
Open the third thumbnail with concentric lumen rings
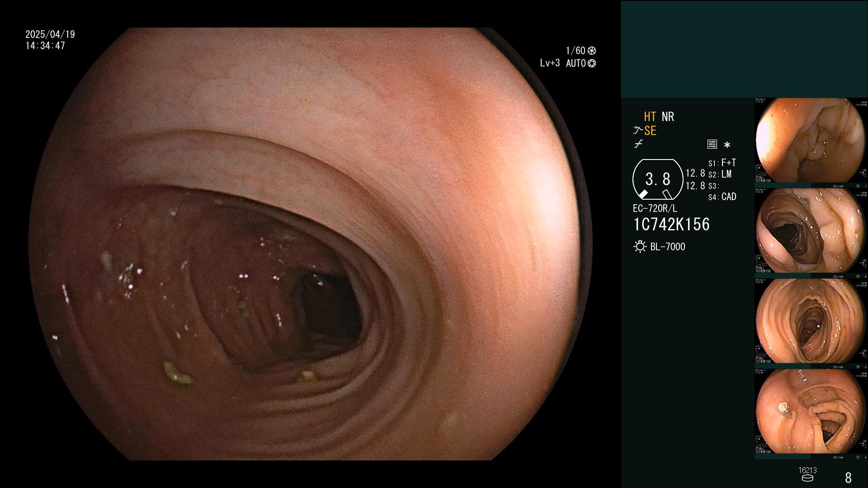point(811,321)
